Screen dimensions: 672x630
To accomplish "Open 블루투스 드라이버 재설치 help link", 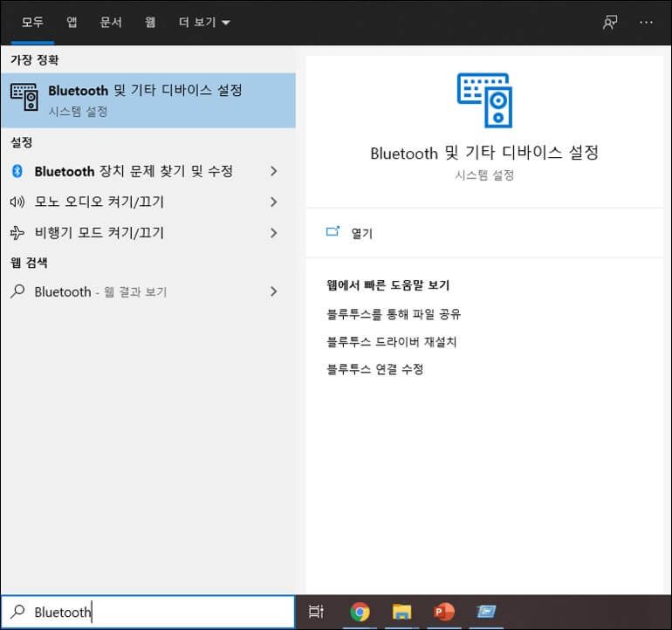I will pos(391,342).
